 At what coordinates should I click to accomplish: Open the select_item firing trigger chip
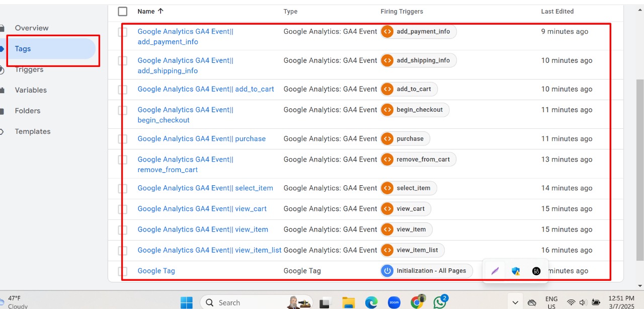[x=409, y=188]
